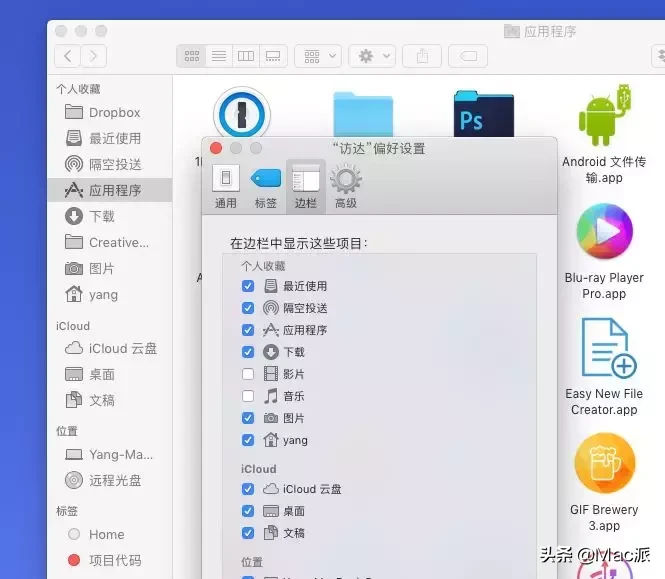This screenshot has width=665, height=579.
Task: Open Creative... folder in the sidebar
Action: coord(110,242)
